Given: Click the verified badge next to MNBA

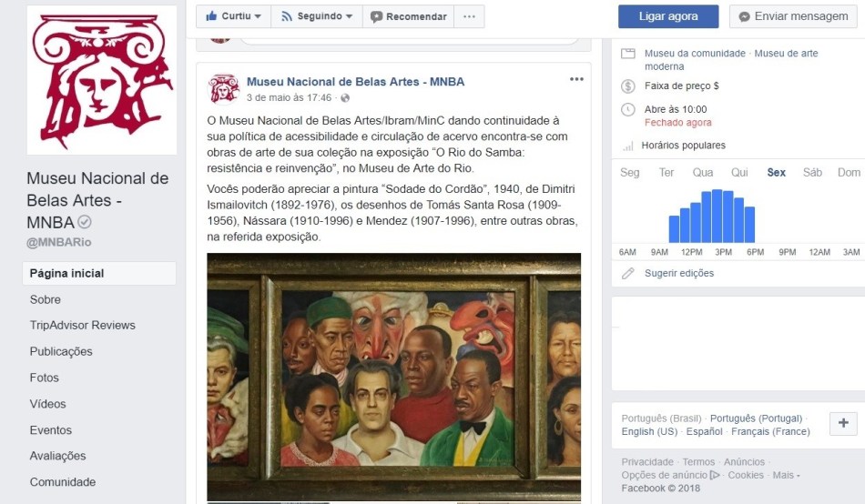Looking at the screenshot, I should pos(85,222).
